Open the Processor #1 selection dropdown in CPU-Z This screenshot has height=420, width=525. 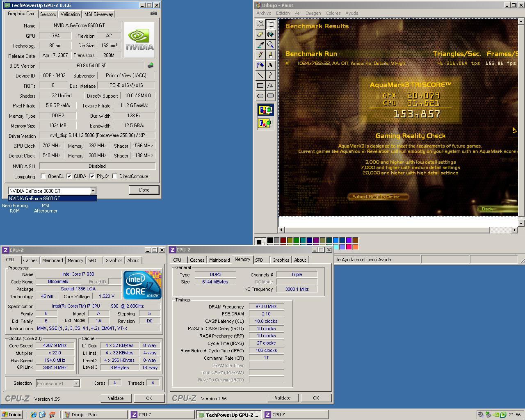click(76, 383)
